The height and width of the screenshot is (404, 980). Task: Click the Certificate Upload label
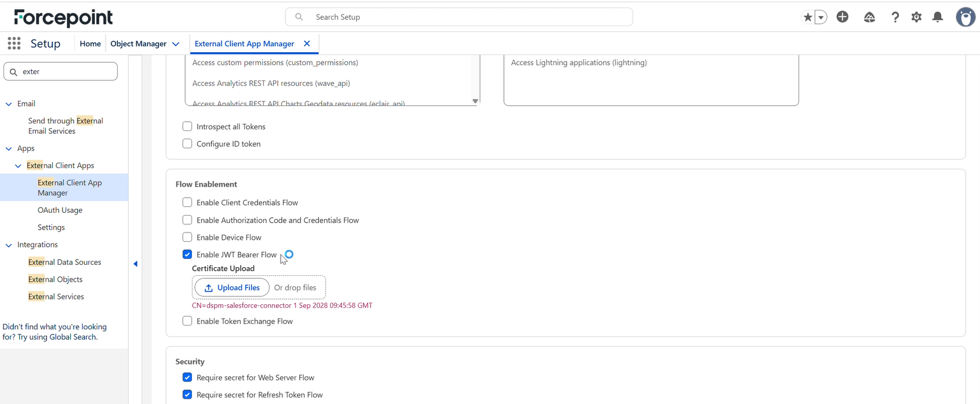[x=223, y=268]
